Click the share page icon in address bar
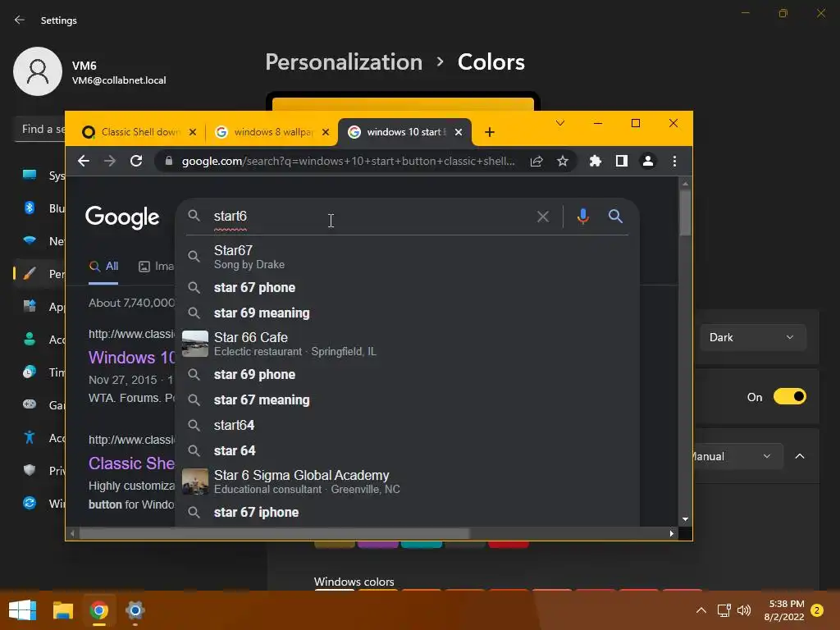840x630 pixels. pyautogui.click(x=536, y=162)
